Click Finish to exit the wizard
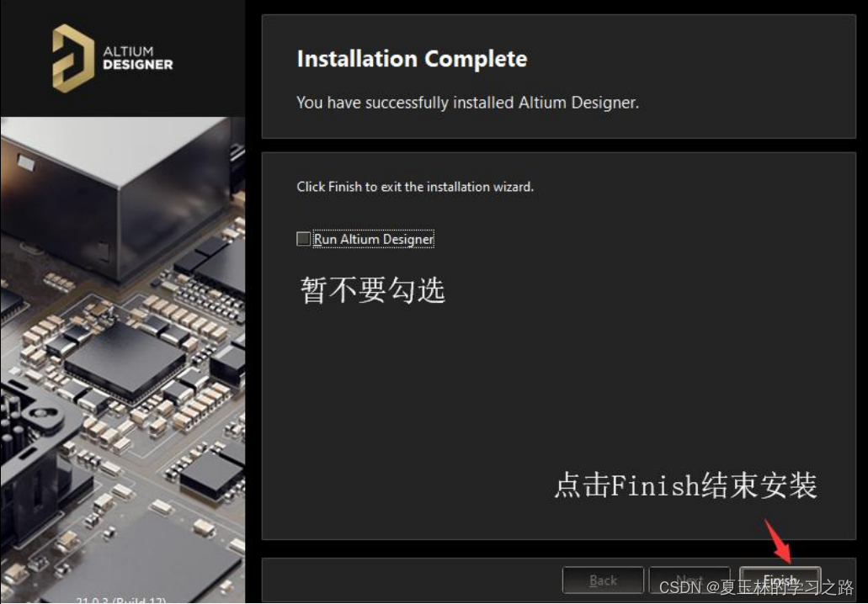 coord(780,580)
